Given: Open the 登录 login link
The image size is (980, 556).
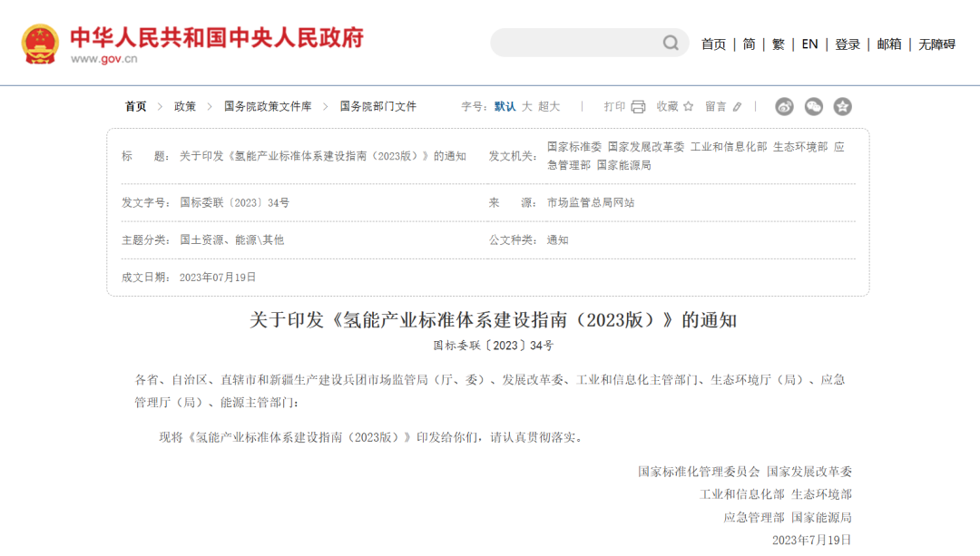Looking at the screenshot, I should point(848,44).
